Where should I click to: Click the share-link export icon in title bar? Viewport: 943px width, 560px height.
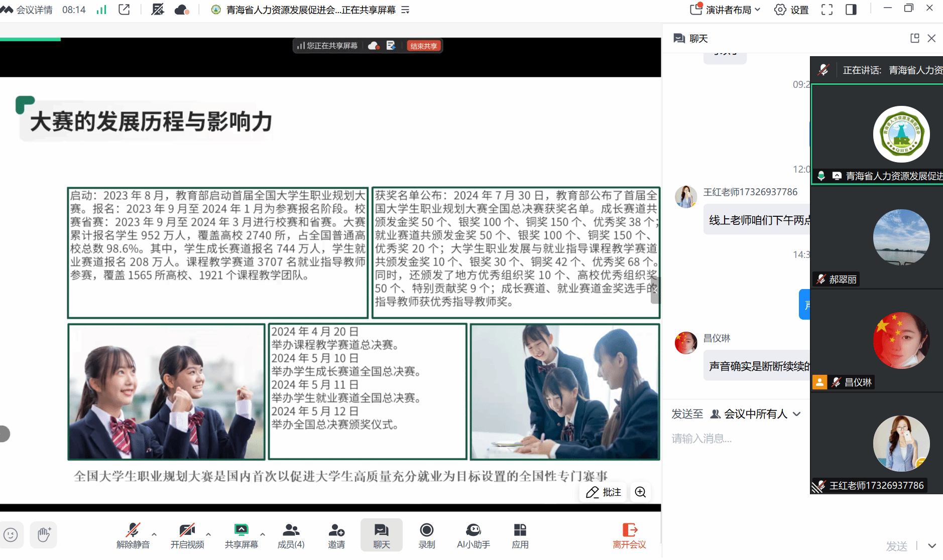[124, 10]
